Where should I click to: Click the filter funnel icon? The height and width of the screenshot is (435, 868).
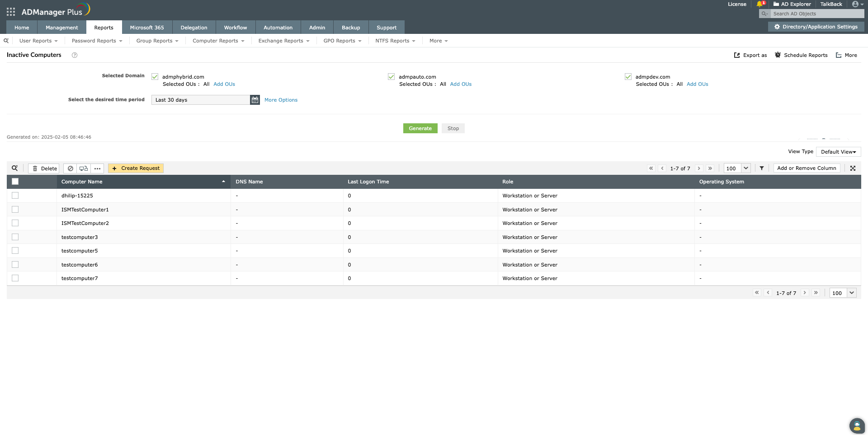coord(762,168)
